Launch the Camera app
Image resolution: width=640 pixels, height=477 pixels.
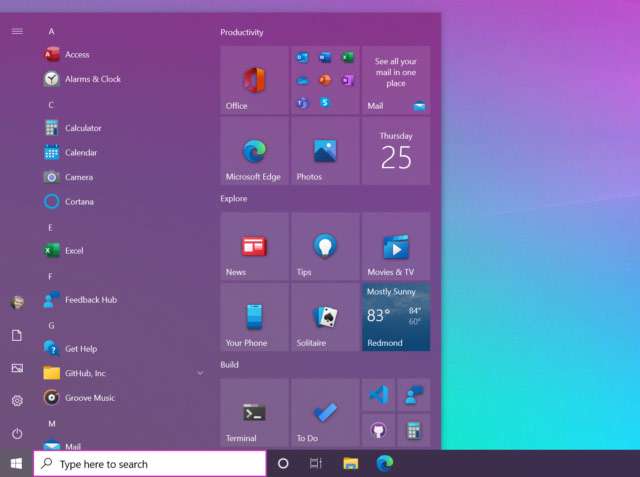coord(122,177)
